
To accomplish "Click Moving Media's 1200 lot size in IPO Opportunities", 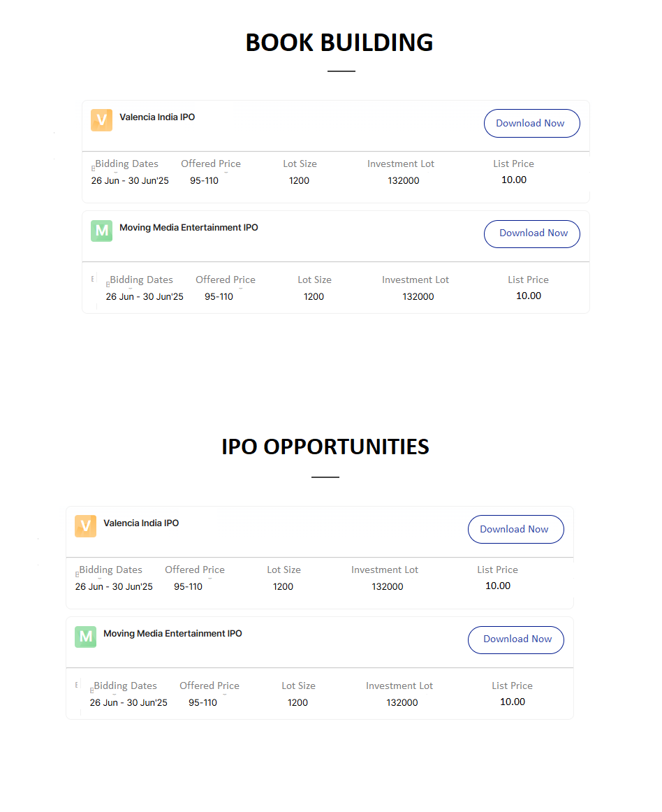I will click(x=297, y=702).
